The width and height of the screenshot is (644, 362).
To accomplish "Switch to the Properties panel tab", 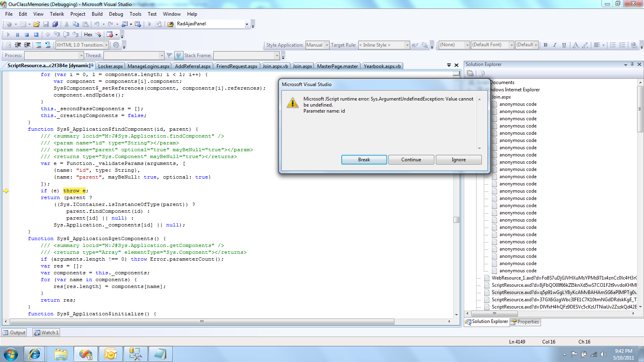I will tap(525, 322).
